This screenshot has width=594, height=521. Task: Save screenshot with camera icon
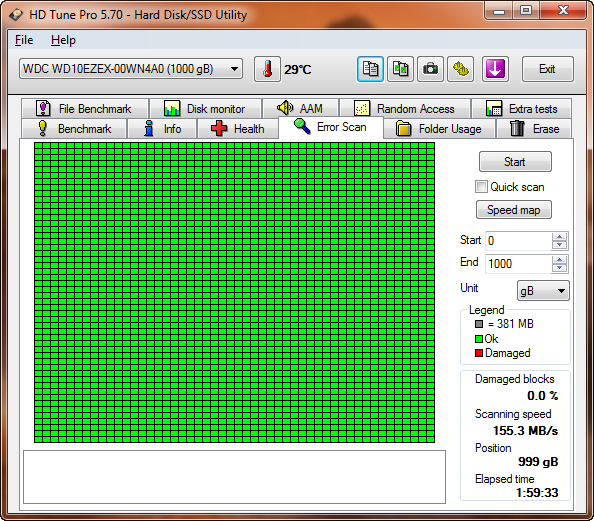430,69
